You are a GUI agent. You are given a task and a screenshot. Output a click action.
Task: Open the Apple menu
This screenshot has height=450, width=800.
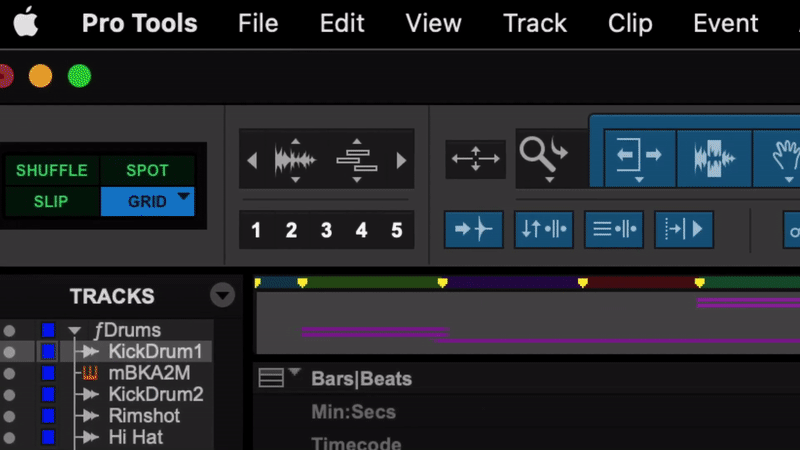[26, 22]
